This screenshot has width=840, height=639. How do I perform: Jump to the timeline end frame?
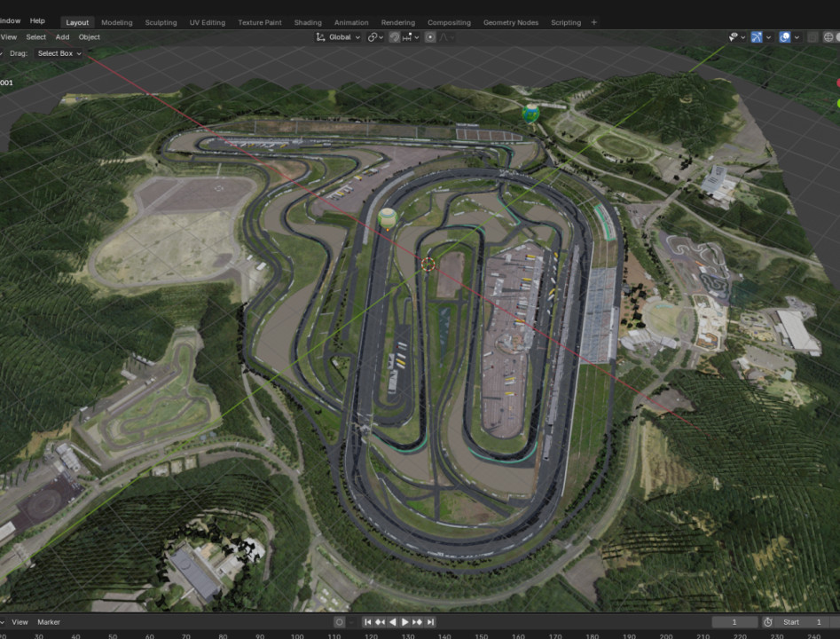tap(430, 622)
